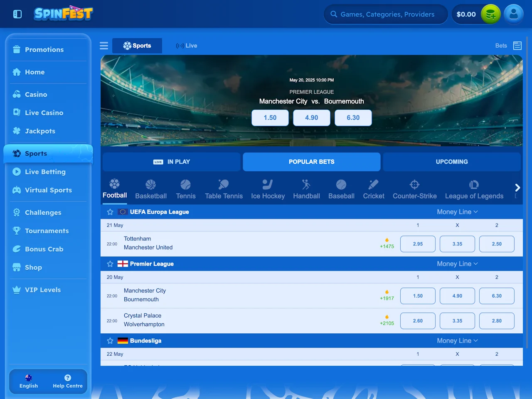Open VIP Levels in sidebar
Image resolution: width=532 pixels, height=399 pixels.
(x=48, y=290)
